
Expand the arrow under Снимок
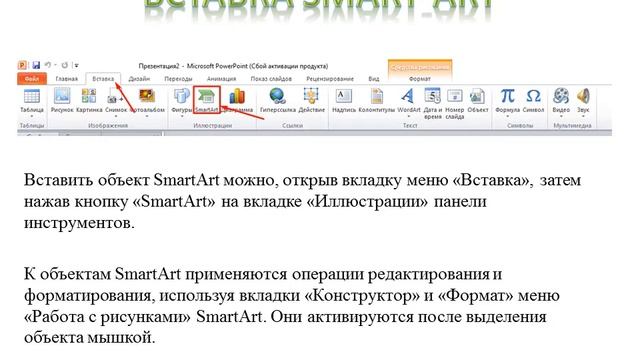pos(116,116)
